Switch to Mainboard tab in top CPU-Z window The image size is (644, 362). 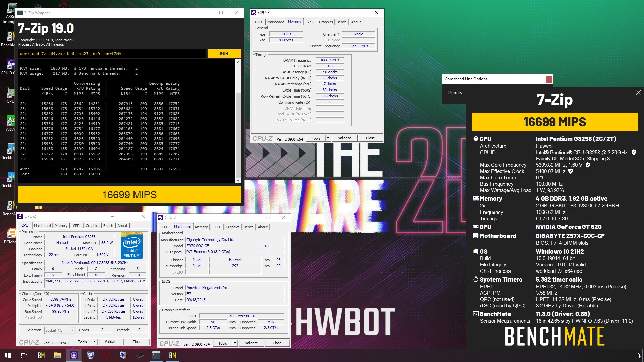[276, 22]
